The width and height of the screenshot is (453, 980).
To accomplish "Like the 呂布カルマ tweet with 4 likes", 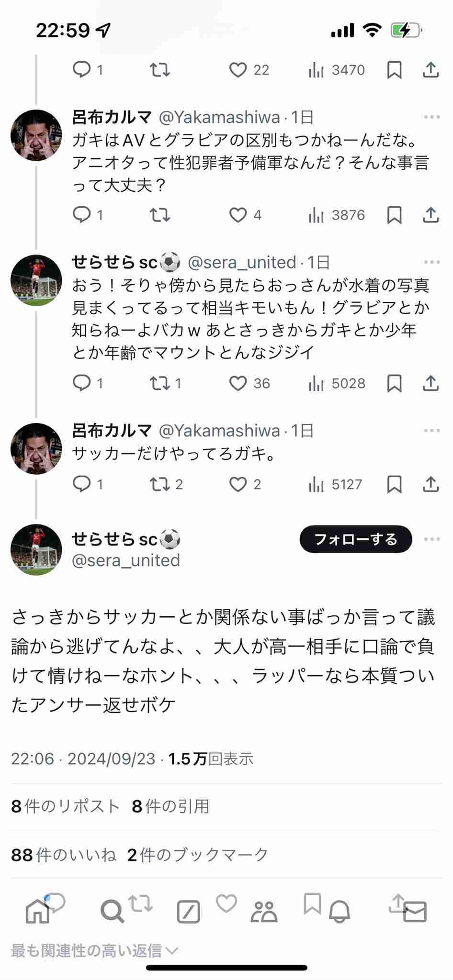I will point(245,215).
